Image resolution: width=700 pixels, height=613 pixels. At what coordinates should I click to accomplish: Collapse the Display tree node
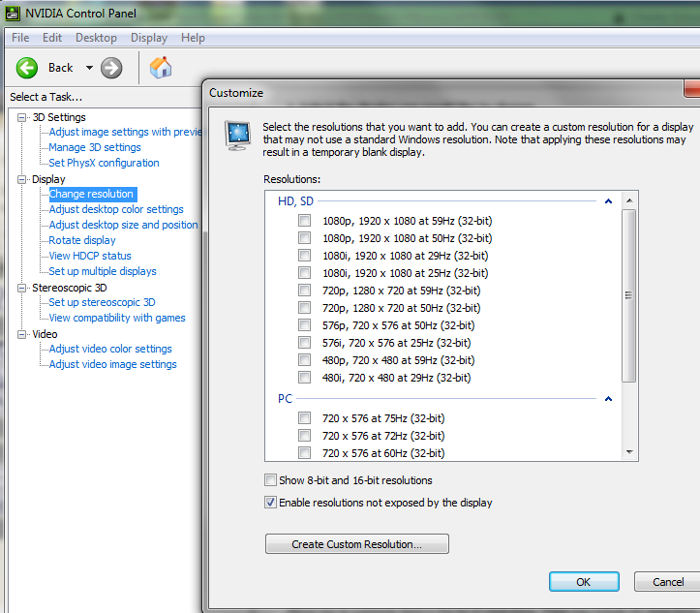[x=21, y=179]
